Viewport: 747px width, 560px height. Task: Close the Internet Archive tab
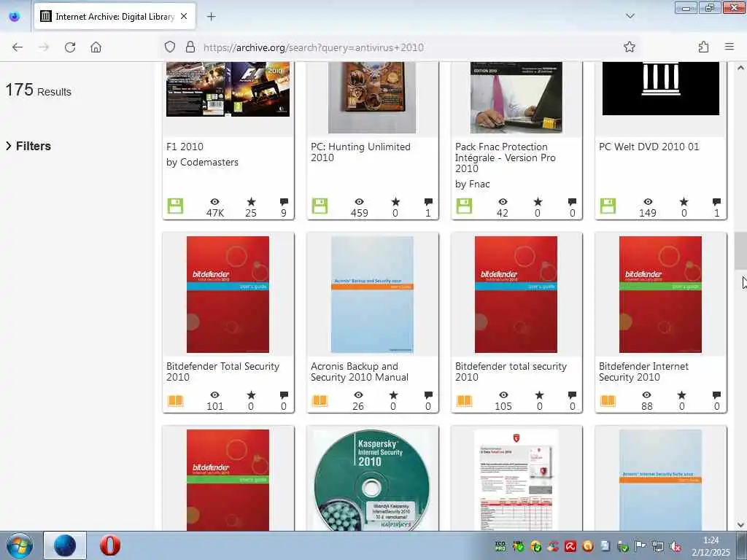coord(184,17)
